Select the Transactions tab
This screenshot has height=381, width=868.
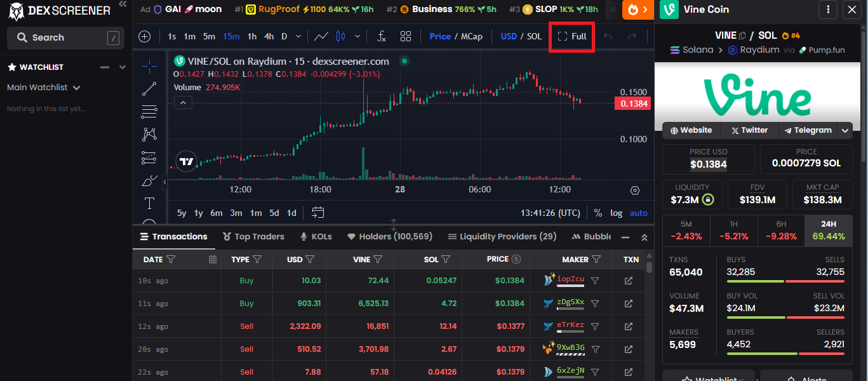(173, 236)
